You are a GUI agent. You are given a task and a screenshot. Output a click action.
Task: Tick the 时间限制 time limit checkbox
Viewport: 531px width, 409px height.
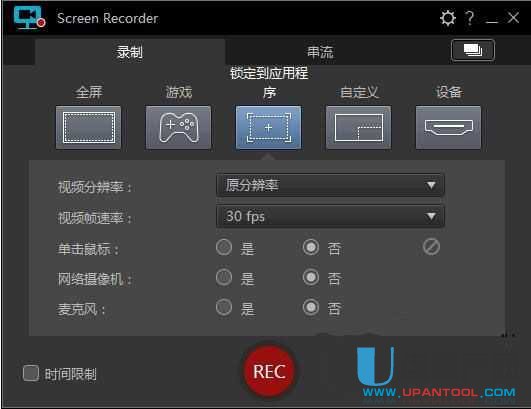pos(31,373)
